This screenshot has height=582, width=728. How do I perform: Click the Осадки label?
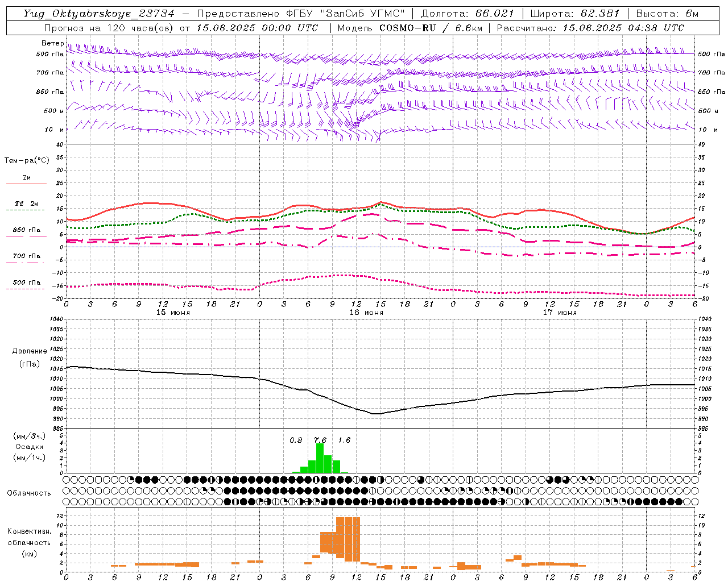click(x=30, y=447)
